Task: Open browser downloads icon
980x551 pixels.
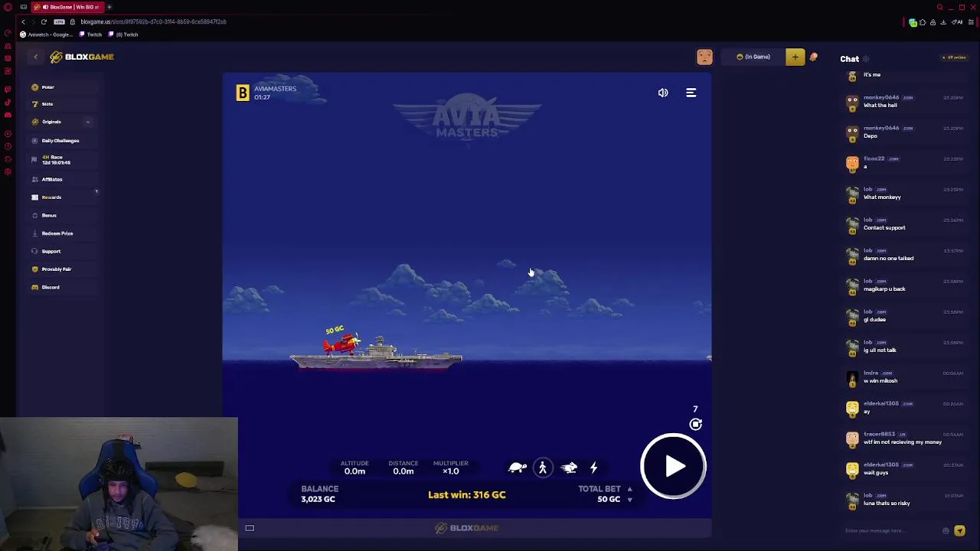Action: click(943, 22)
